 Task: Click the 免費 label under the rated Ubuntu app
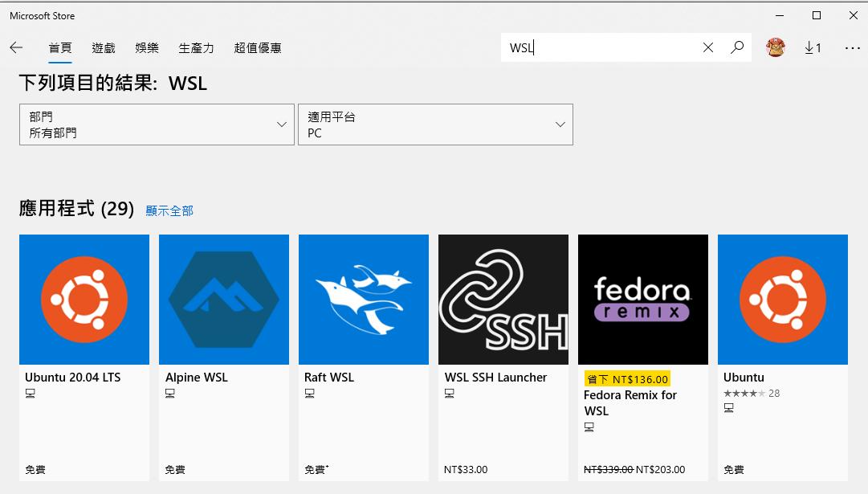tap(734, 470)
